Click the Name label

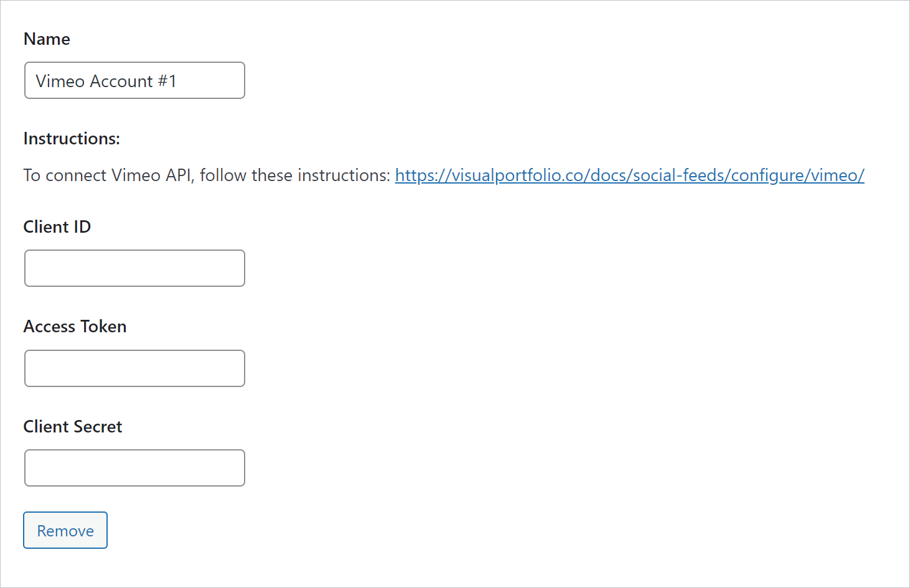47,39
